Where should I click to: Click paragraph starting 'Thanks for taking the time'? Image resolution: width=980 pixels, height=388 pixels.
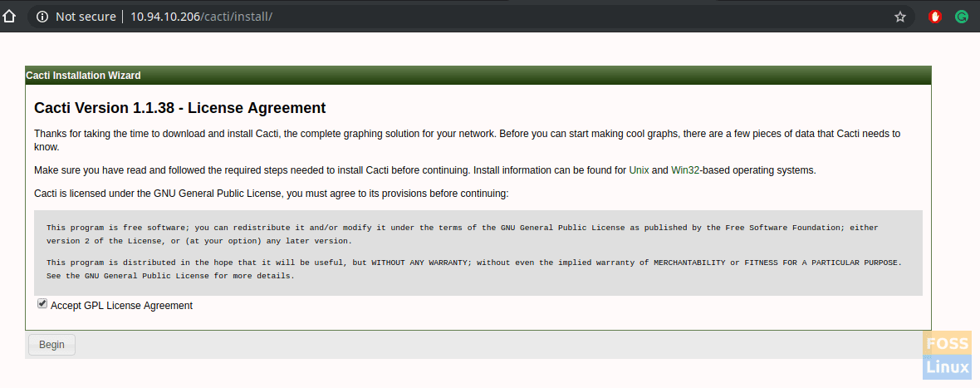(x=467, y=140)
